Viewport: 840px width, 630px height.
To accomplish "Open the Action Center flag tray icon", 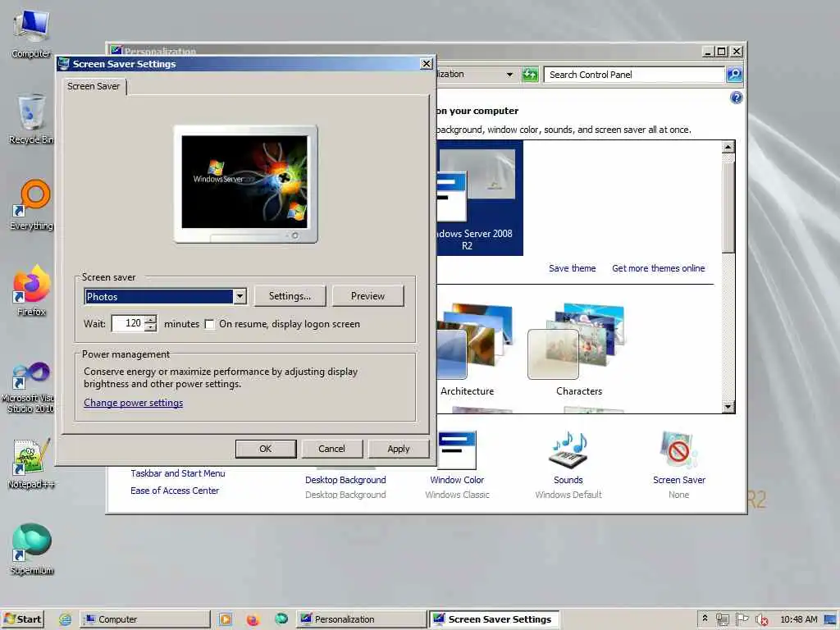I will pyautogui.click(x=742, y=619).
